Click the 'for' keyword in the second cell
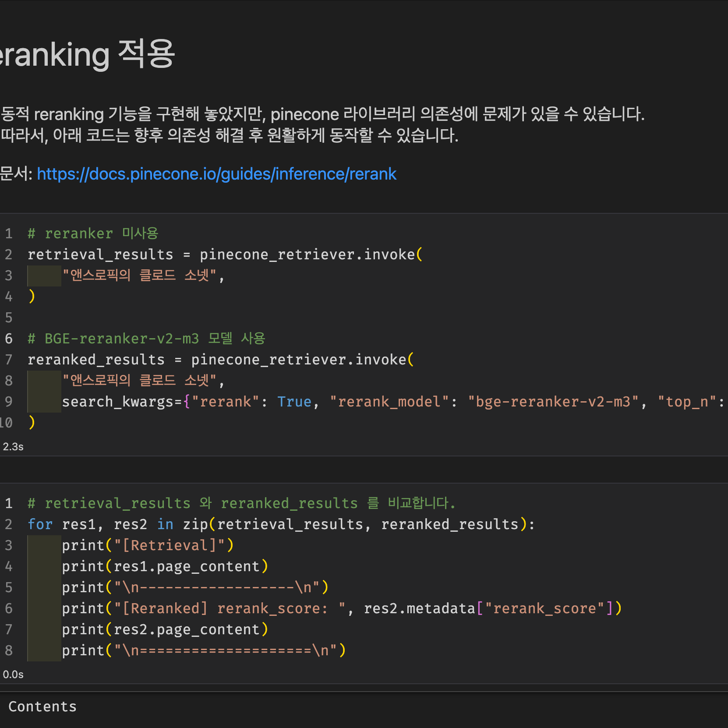The height and width of the screenshot is (728, 728). (x=40, y=524)
